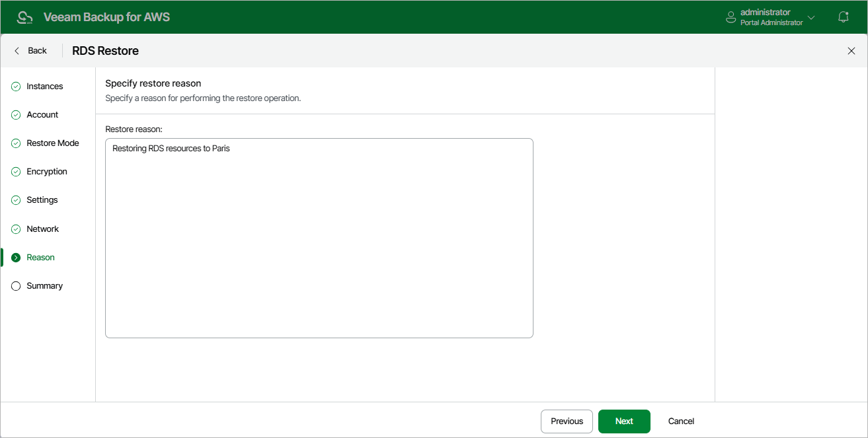Jump to the Summary wizard step
This screenshot has height=438, width=868.
[45, 286]
